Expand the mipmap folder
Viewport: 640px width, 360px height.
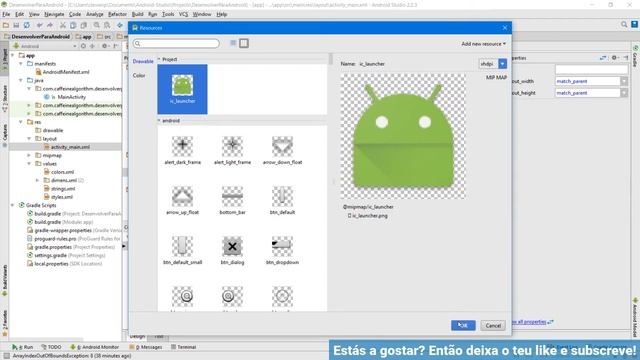tap(29, 155)
